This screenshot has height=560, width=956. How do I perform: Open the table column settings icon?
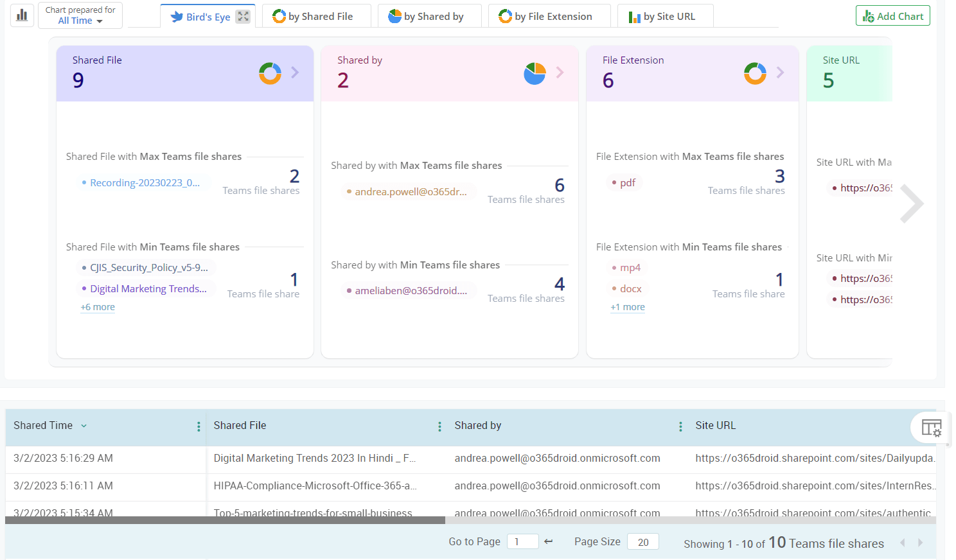click(931, 427)
